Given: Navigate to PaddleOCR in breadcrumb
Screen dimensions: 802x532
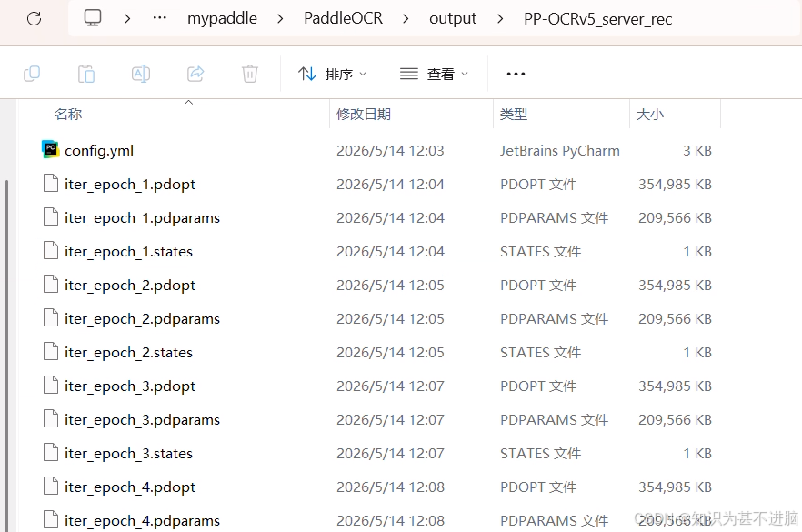Looking at the screenshot, I should (x=343, y=18).
